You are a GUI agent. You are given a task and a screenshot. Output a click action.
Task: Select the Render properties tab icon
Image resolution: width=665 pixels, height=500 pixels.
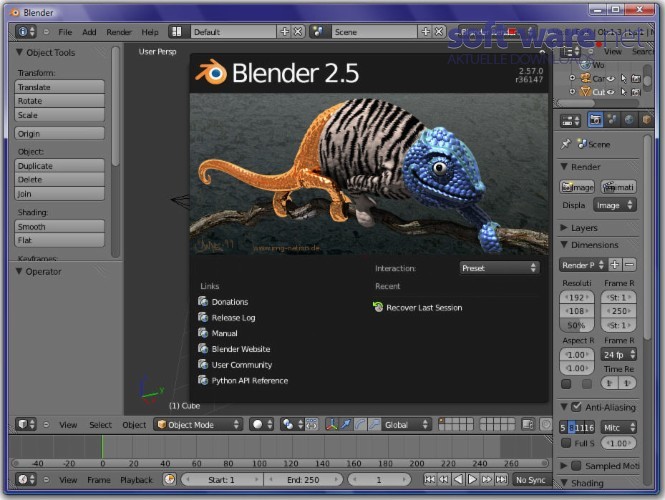pos(595,120)
